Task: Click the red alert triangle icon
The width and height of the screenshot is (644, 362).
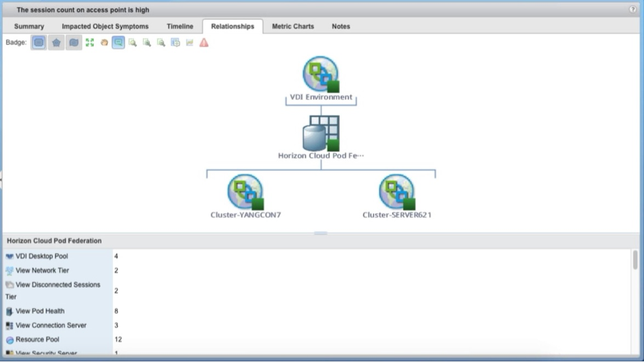Action: (204, 42)
